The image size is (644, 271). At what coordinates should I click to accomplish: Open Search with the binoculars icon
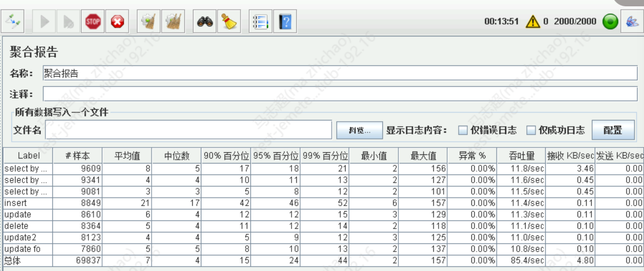point(204,21)
